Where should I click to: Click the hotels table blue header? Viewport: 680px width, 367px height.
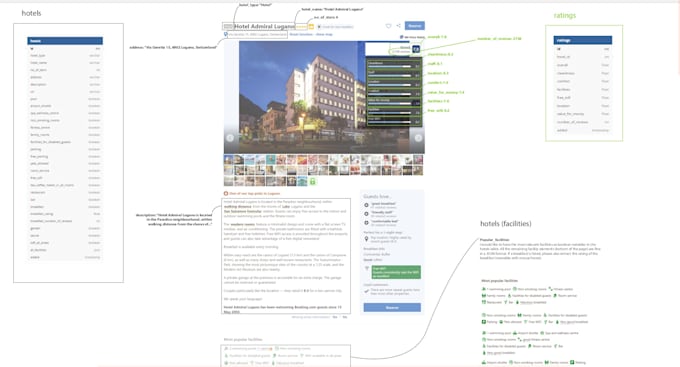click(65, 41)
